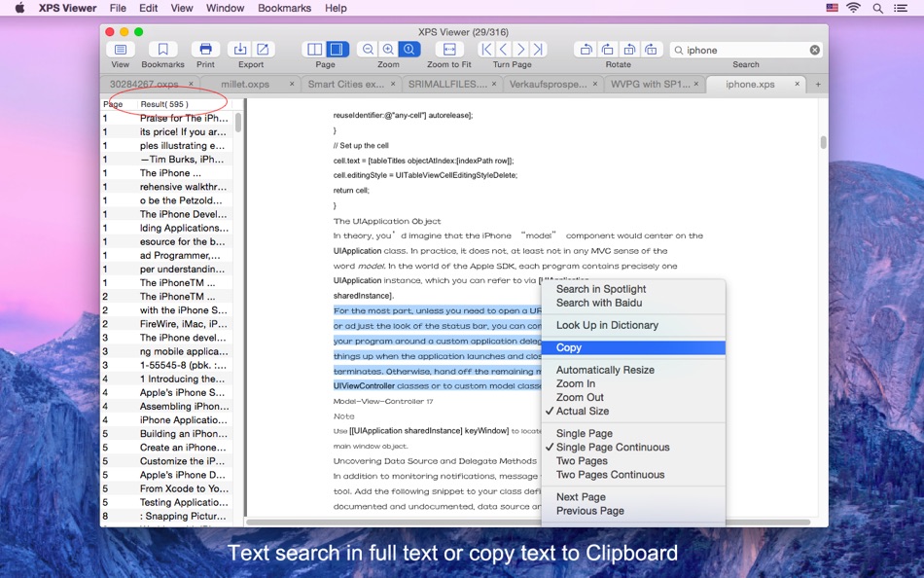Screen dimensions: 924x578
Task: Jump to last page with Turn Page icon
Action: (x=538, y=50)
